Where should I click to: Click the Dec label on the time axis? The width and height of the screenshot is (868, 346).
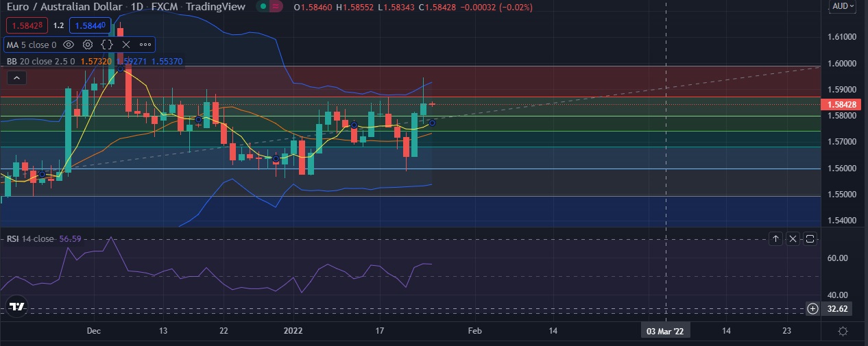(x=95, y=331)
